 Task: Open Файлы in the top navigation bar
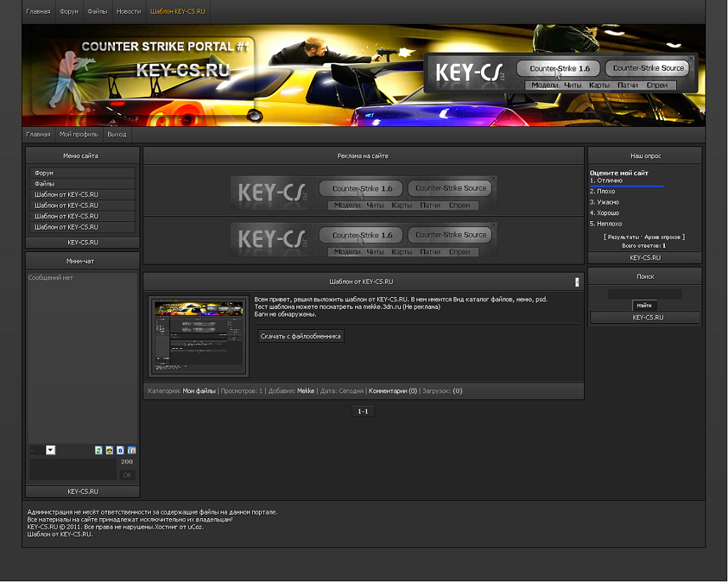(x=98, y=12)
